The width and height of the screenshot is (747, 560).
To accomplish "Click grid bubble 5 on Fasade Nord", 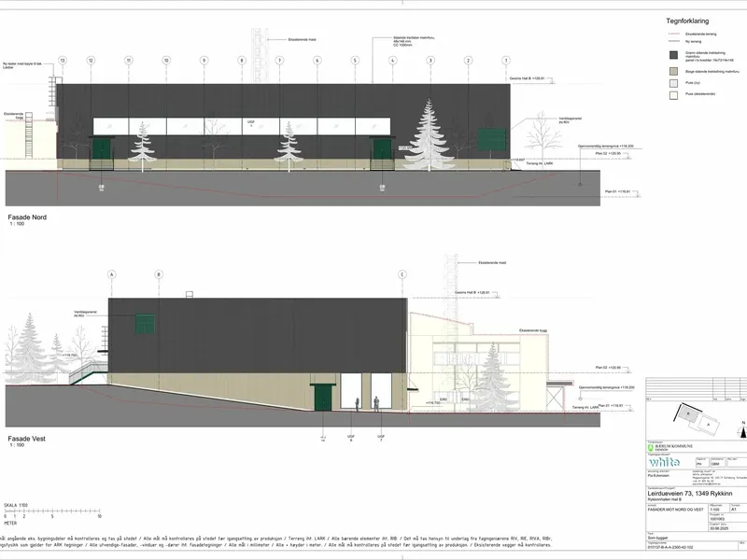I will pos(355,61).
